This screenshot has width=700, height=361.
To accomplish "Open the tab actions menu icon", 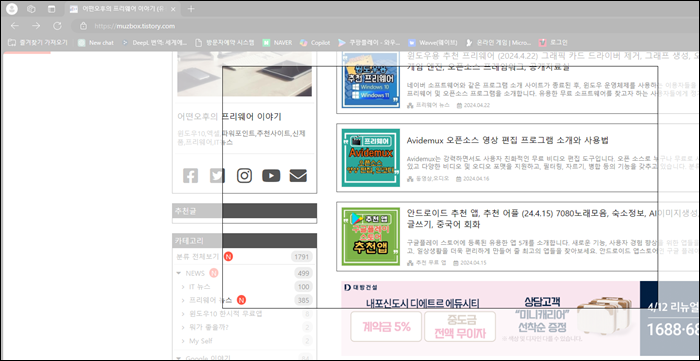I will (x=52, y=9).
